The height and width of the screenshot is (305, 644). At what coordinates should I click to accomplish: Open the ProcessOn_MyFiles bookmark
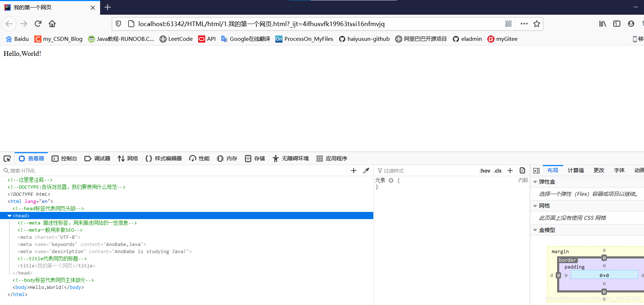pyautogui.click(x=304, y=39)
